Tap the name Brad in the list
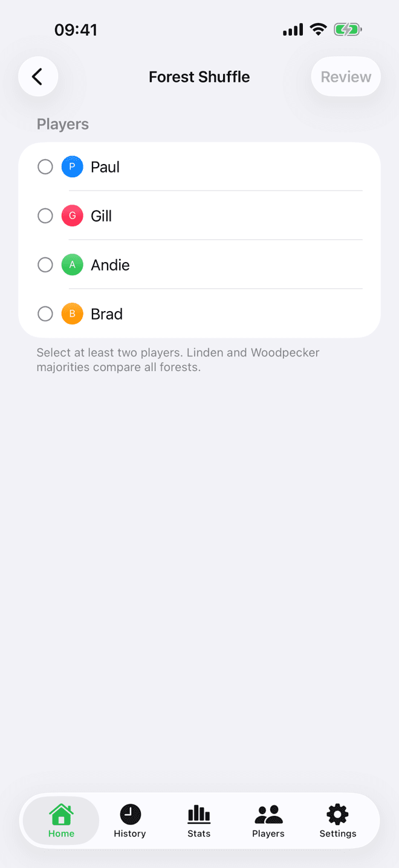 click(x=106, y=314)
